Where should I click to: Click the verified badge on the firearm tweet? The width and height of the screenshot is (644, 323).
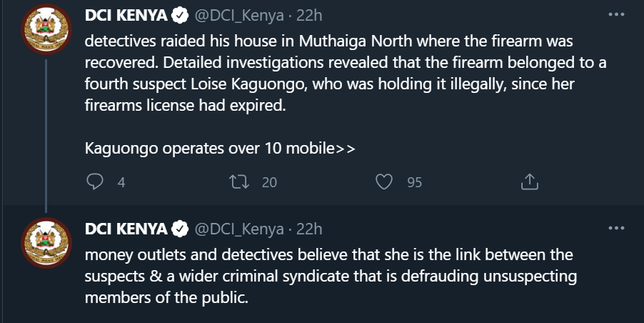click(x=180, y=15)
